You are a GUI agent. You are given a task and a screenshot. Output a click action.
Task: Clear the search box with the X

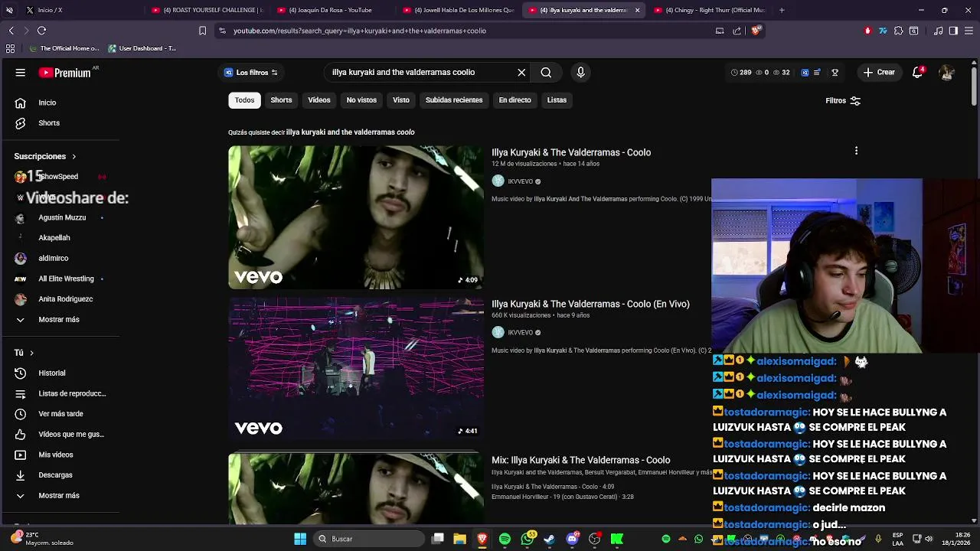coord(521,72)
